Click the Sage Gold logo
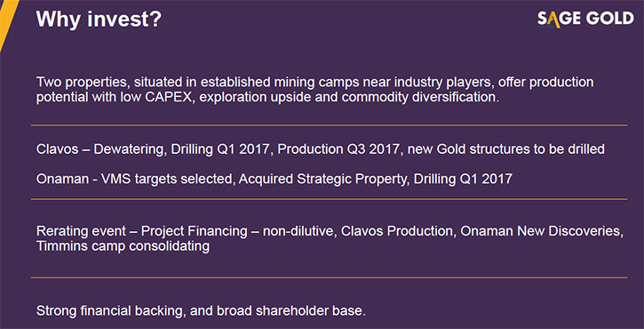Viewport: 644px width, 329px height. pos(585,19)
